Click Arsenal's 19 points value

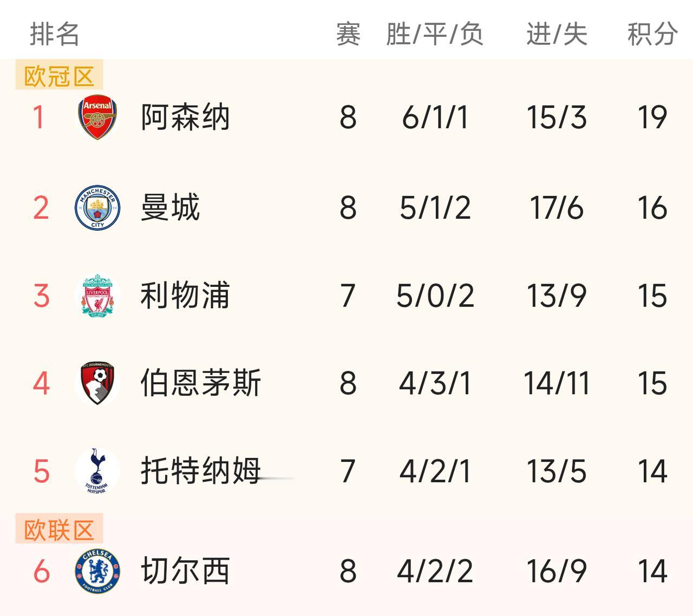tap(652, 117)
